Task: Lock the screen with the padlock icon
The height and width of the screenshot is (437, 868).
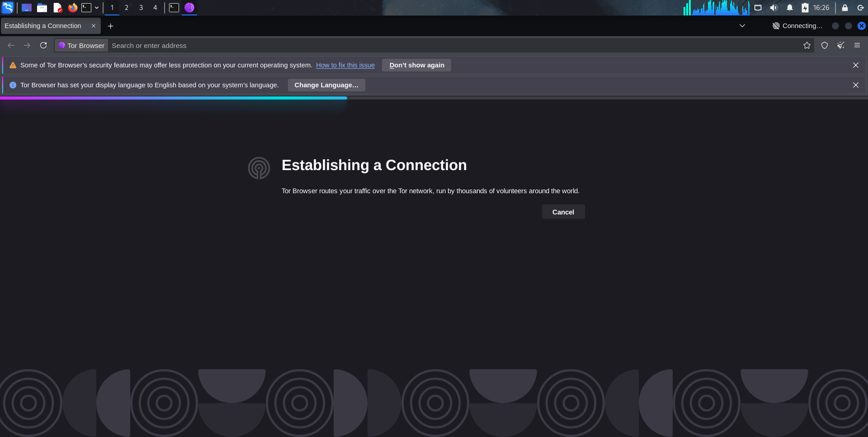Action: click(x=844, y=8)
